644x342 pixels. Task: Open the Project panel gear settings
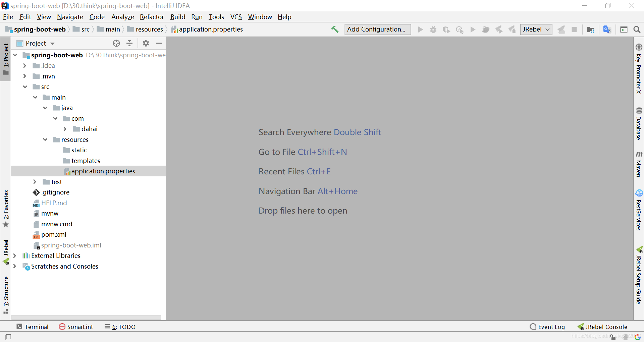pyautogui.click(x=146, y=43)
